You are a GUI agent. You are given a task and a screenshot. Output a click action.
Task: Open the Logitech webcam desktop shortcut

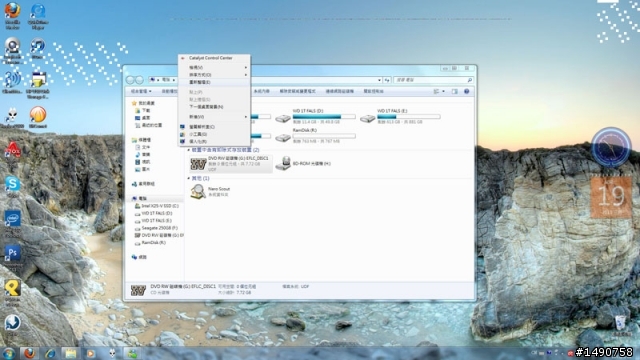click(12, 51)
